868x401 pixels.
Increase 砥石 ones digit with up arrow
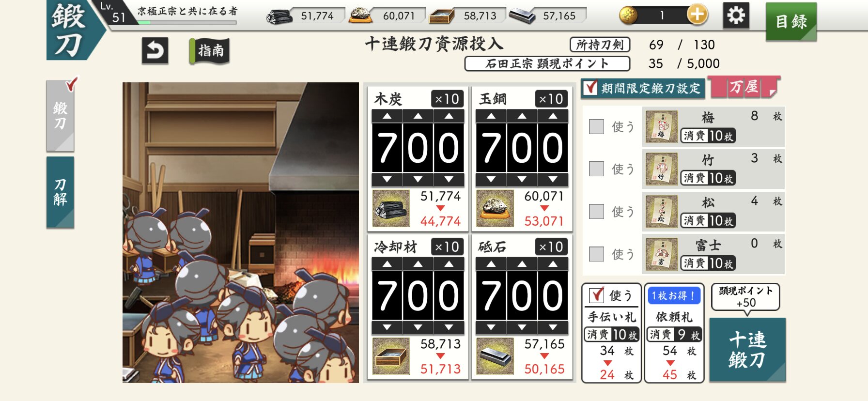click(x=553, y=264)
